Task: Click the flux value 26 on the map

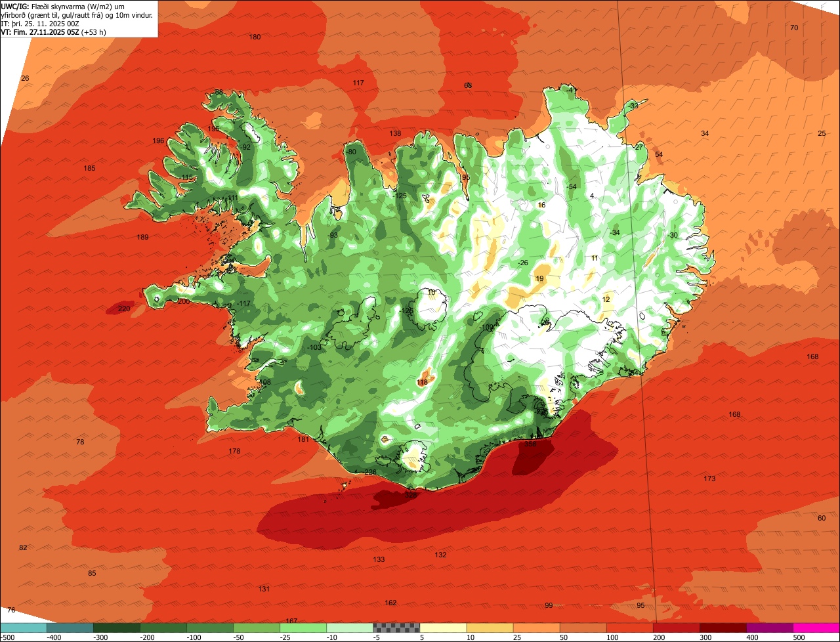Action: point(25,78)
